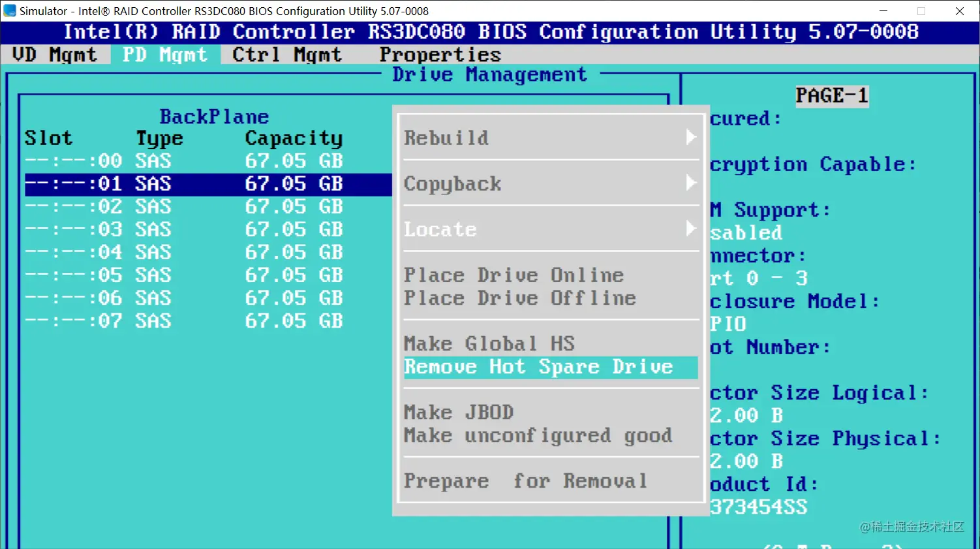Select drive in slot 04
The image size is (980, 549).
tap(207, 252)
